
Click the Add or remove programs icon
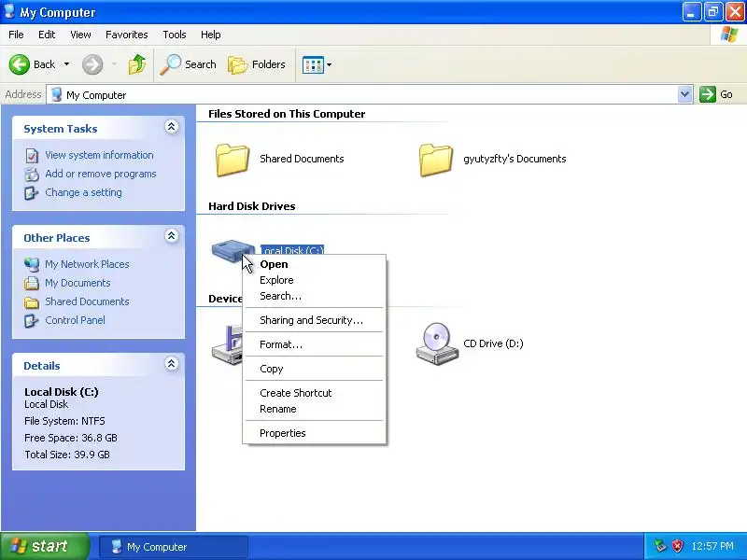pyautogui.click(x=32, y=175)
